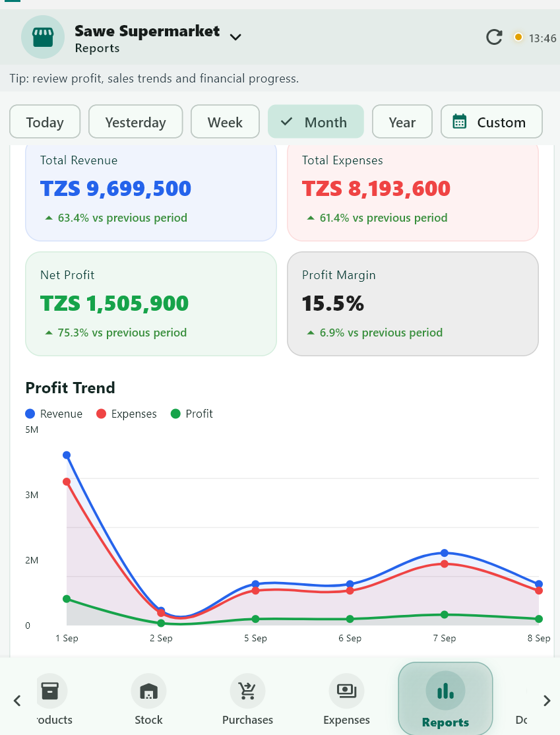Click the 7 Sep revenue data point
The width and height of the screenshot is (560, 735).
coord(445,553)
